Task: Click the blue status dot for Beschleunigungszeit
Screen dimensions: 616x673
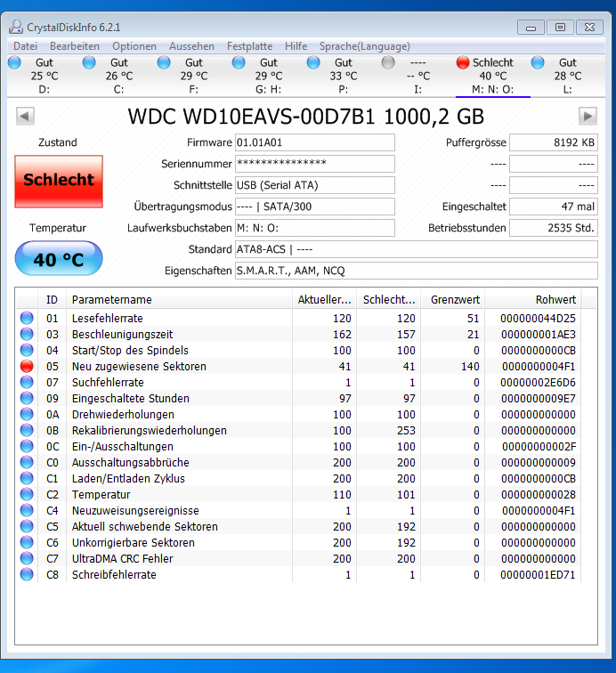Action: point(27,334)
